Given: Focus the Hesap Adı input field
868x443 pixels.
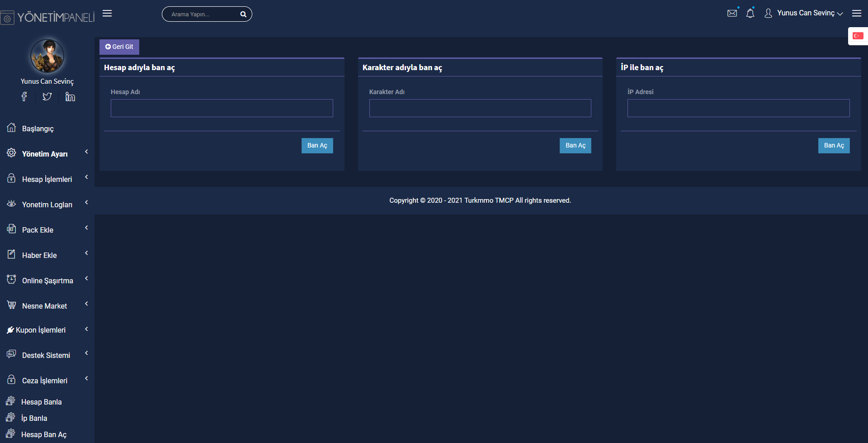Looking at the screenshot, I should [222, 108].
